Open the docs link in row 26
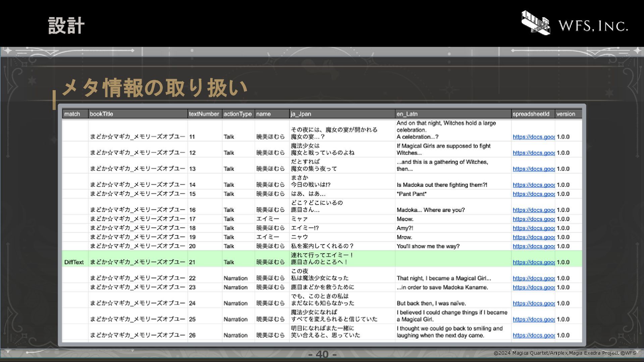644x362 pixels. pos(534,336)
